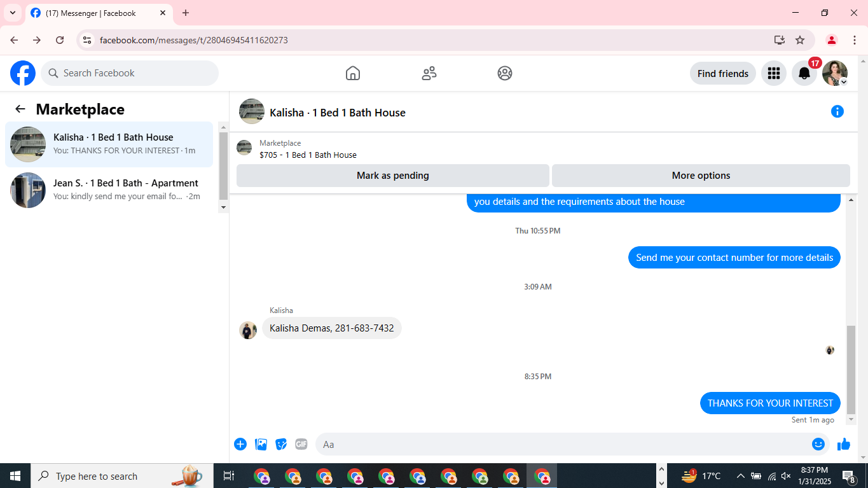868x488 pixels.
Task: Reload the page with browser refresh
Action: [x=60, y=40]
